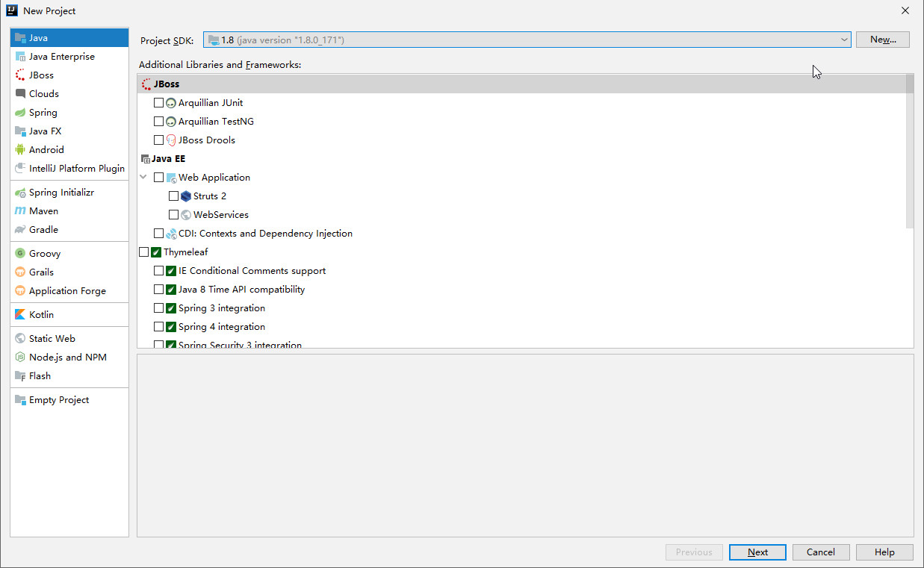Click the WebServices globe icon
924x568 pixels.
pyautogui.click(x=186, y=214)
